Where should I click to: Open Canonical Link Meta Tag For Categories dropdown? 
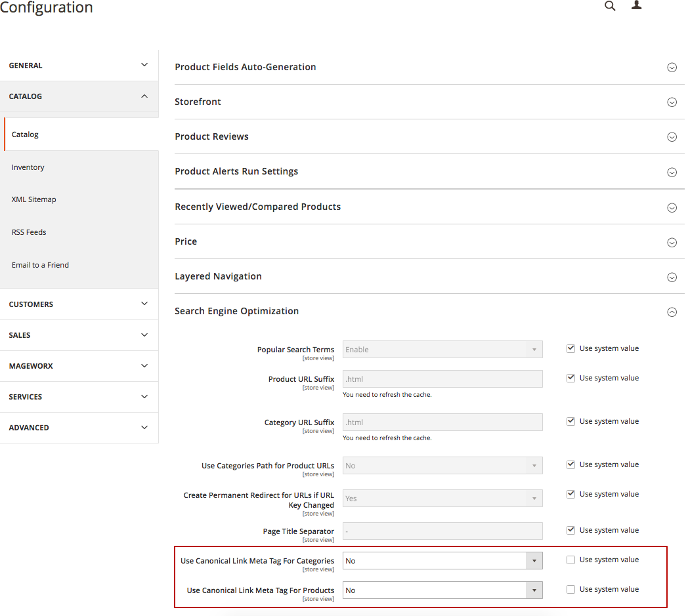pos(442,561)
